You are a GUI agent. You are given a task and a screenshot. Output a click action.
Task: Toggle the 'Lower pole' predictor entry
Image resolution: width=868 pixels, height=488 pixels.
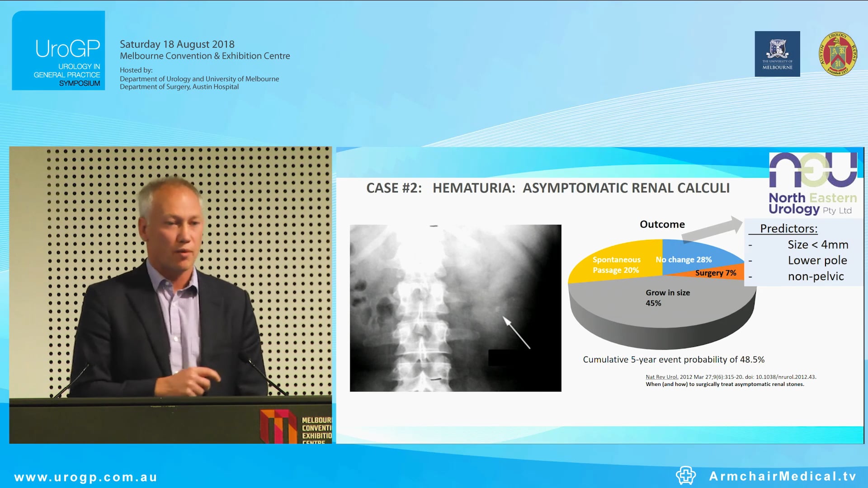817,260
